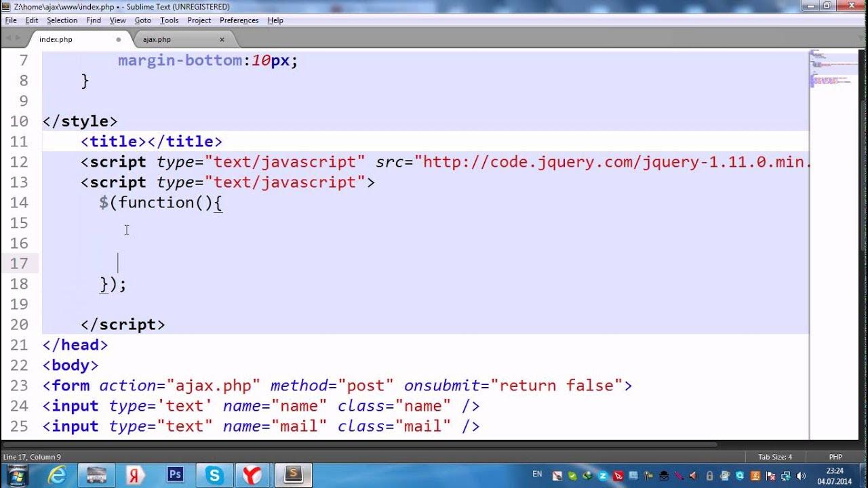
Task: Click the '<title></title>' tag on line 11
Action: (151, 142)
